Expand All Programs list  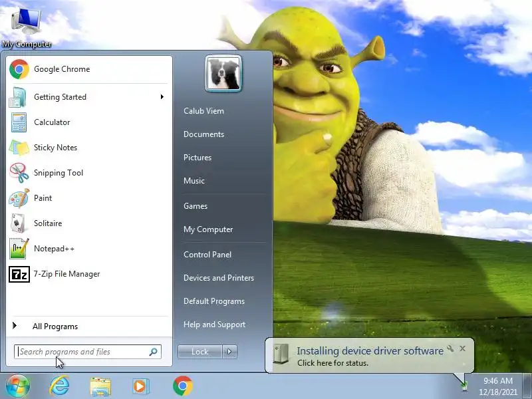click(55, 327)
